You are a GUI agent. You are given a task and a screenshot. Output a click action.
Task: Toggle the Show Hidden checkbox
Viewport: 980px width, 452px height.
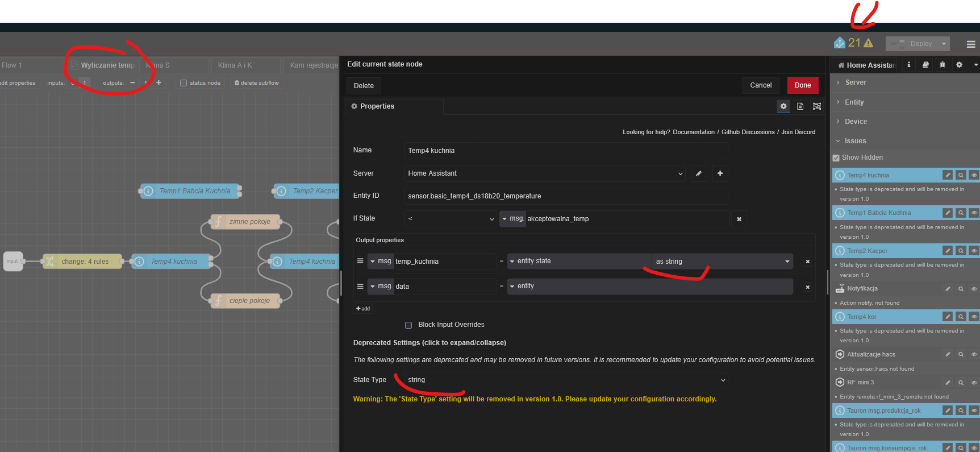pos(836,158)
